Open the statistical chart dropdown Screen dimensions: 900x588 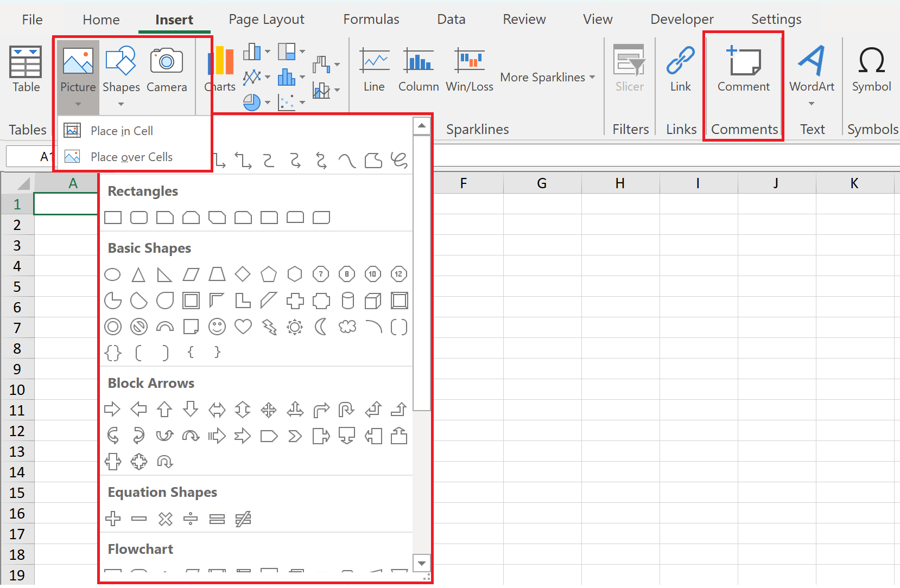pos(302,76)
